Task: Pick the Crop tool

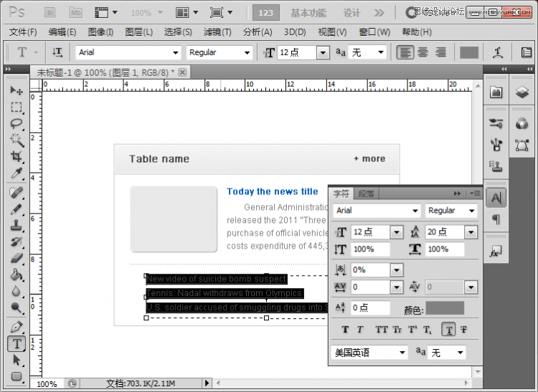Action: (16, 156)
